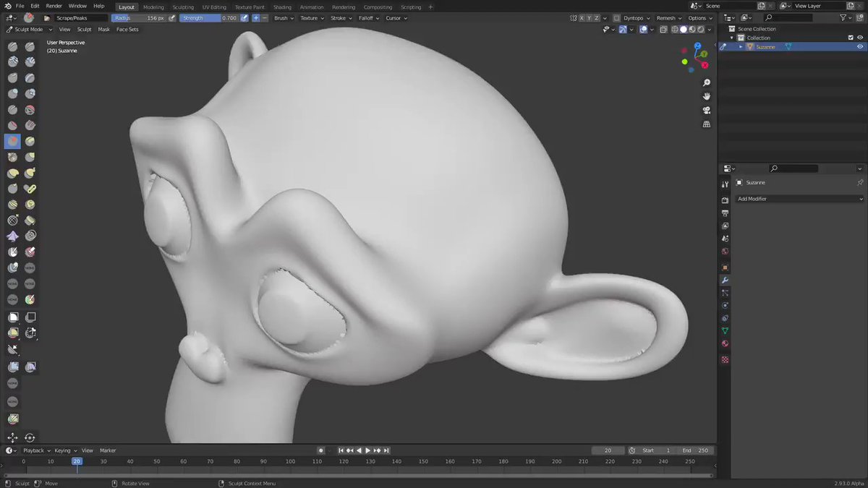Select the Move transform tool
The width and height of the screenshot is (868, 488).
click(13, 437)
